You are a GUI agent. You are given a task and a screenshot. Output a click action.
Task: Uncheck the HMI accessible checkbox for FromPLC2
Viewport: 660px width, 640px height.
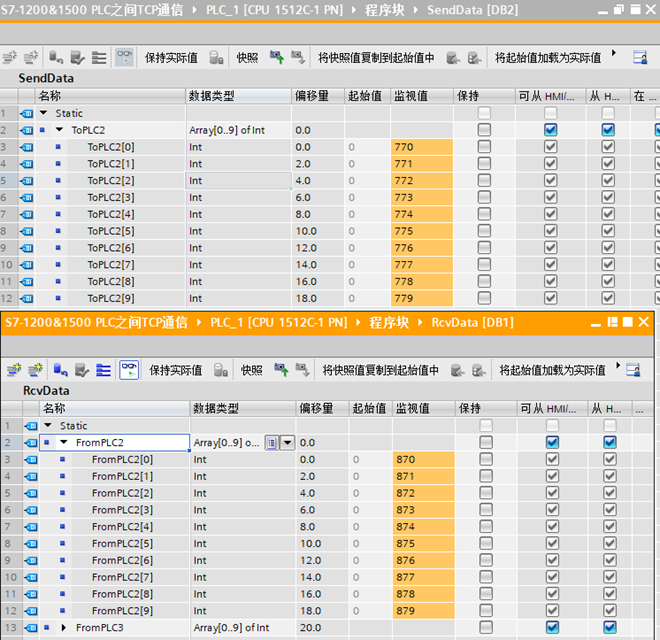click(x=552, y=443)
